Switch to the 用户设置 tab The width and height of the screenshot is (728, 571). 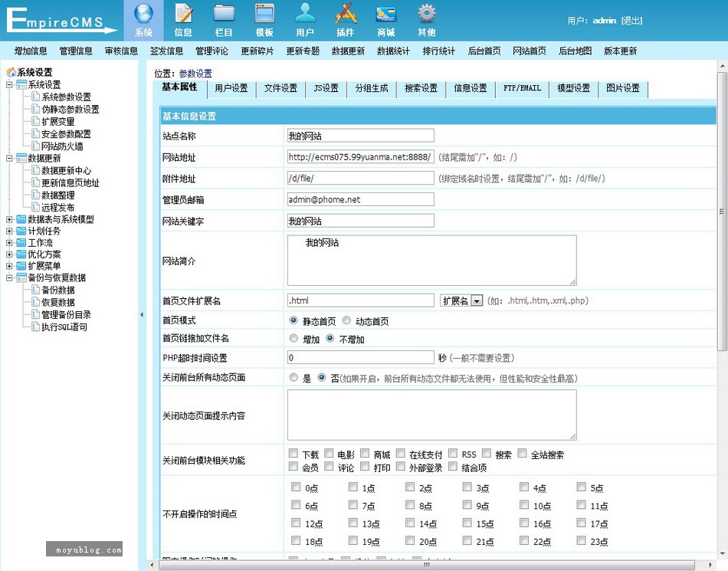pos(231,88)
